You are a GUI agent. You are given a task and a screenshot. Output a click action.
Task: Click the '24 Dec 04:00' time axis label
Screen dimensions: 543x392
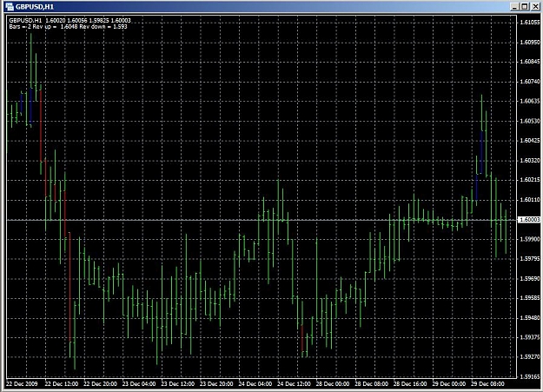coord(255,384)
